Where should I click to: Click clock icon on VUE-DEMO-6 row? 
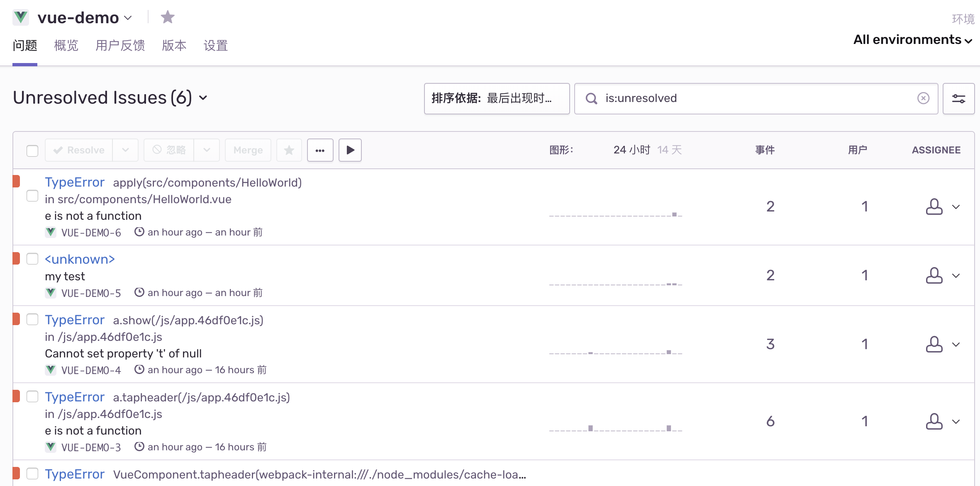click(x=139, y=232)
